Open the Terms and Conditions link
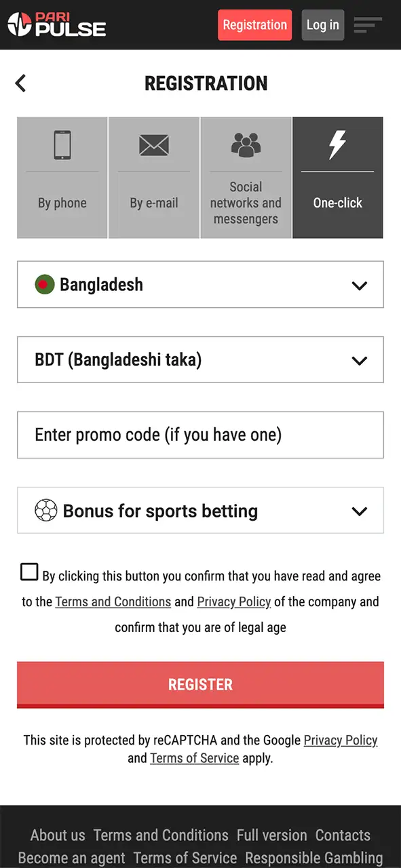Screen dimensions: 401x868 tap(113, 601)
